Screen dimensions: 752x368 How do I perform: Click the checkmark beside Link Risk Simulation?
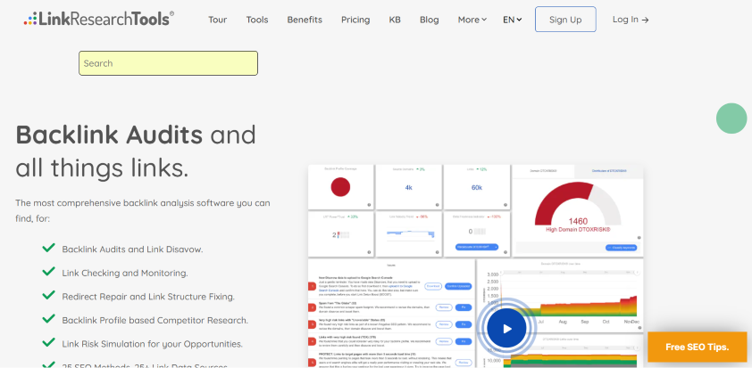pos(48,342)
